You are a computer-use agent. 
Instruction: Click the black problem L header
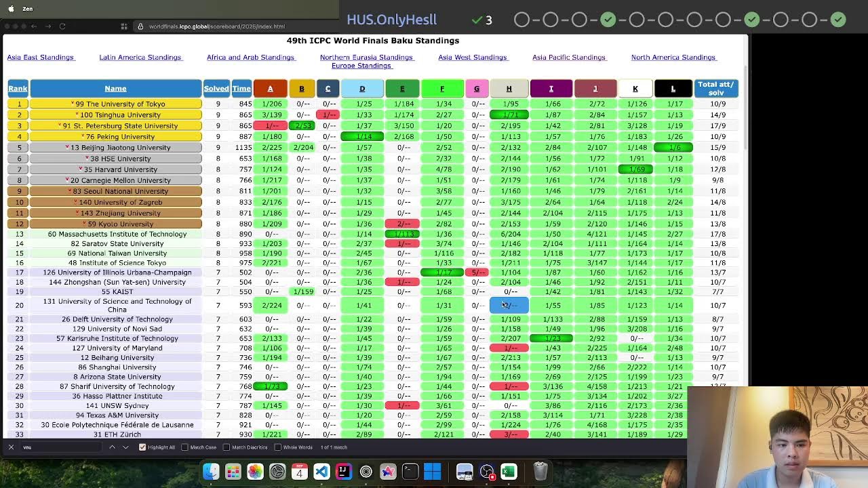pyautogui.click(x=673, y=89)
